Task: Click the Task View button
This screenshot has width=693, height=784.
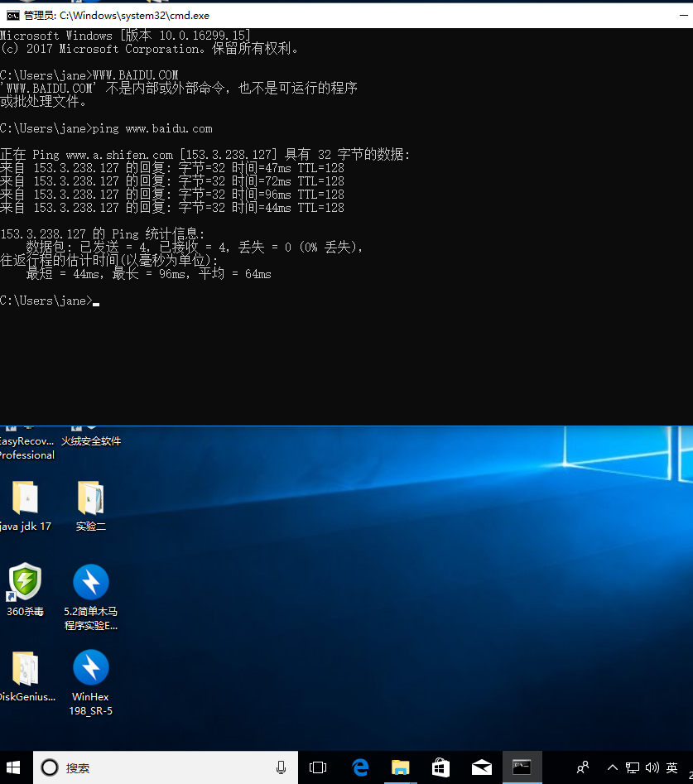Action: [x=318, y=767]
